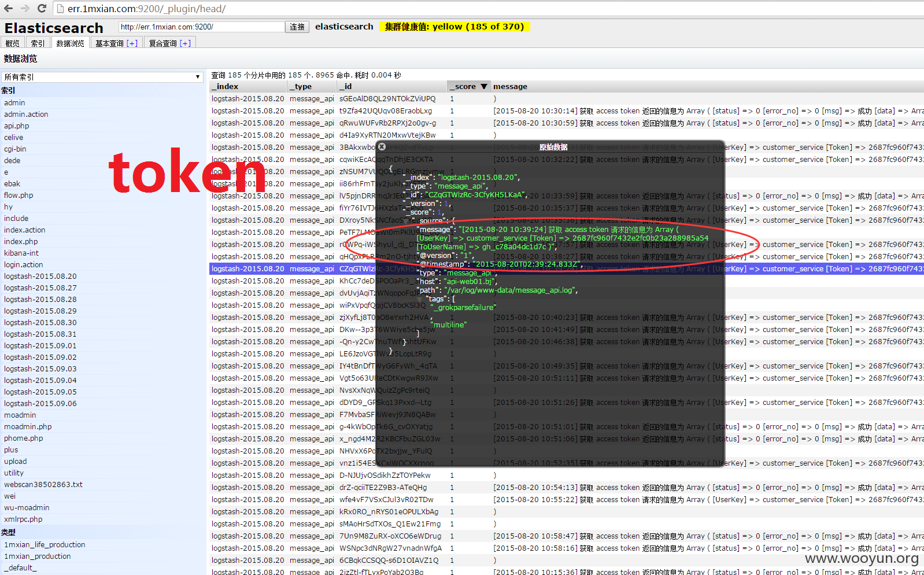Viewport: 924px width, 575px height.
Task: Select the logstash-2015.09.06 index
Action: [40, 404]
